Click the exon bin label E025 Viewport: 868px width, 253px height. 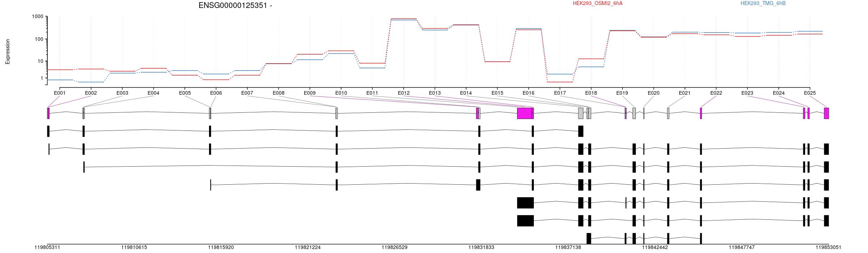pos(810,93)
